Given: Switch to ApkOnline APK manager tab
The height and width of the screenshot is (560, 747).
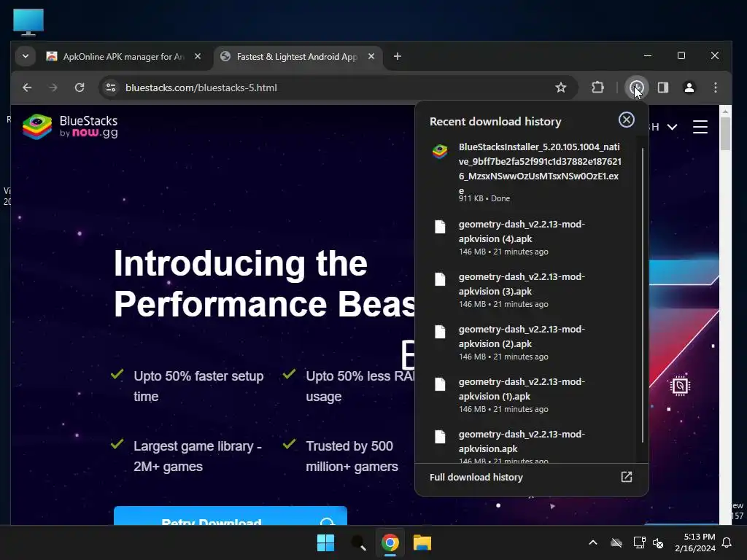Looking at the screenshot, I should pos(123,57).
